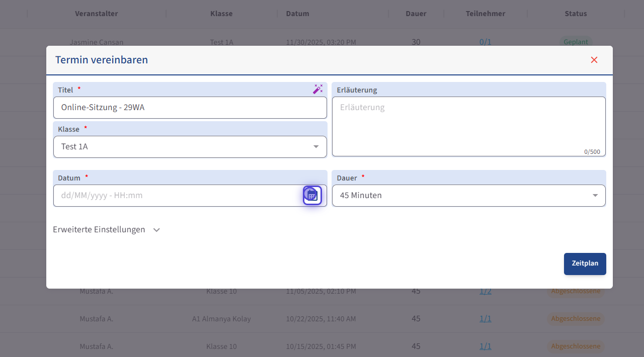644x357 pixels.
Task: Click the Status column header
Action: (576, 14)
